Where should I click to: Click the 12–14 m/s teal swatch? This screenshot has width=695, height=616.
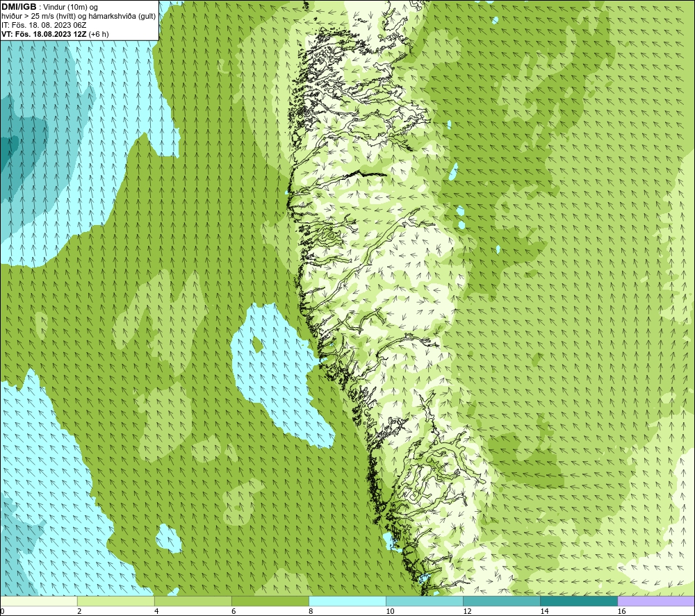502,601
